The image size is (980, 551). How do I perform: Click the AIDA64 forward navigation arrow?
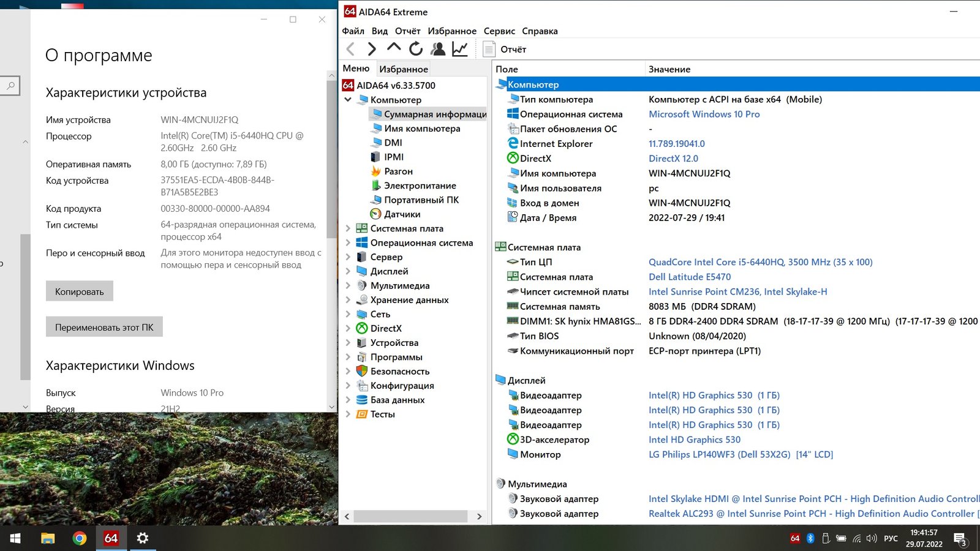click(371, 49)
